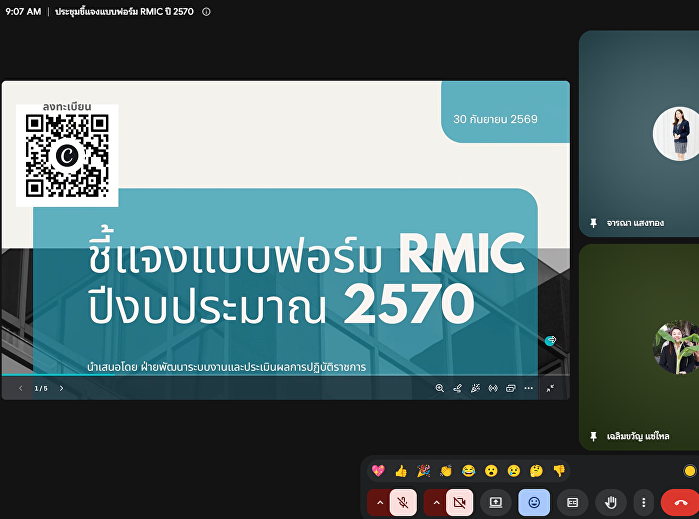699x519 pixels.
Task: Advance to next slide
Action: click(62, 388)
